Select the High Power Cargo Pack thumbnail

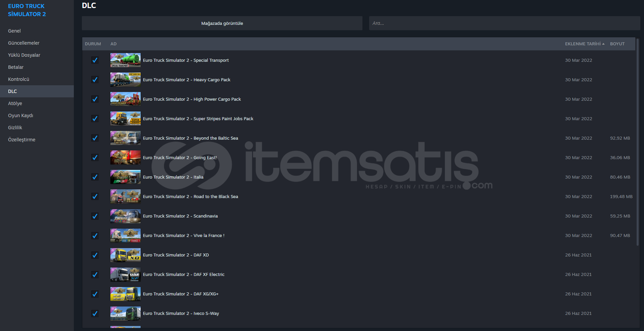(x=126, y=99)
